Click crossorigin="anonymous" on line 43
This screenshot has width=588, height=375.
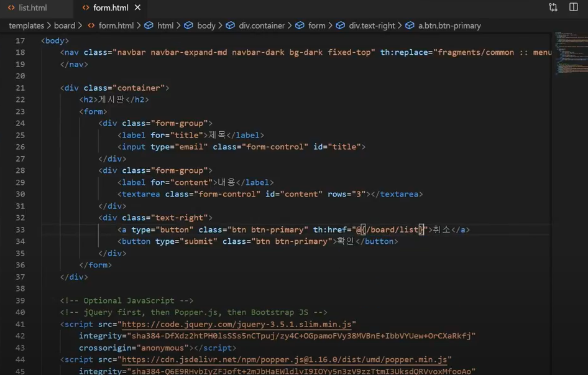coord(134,348)
